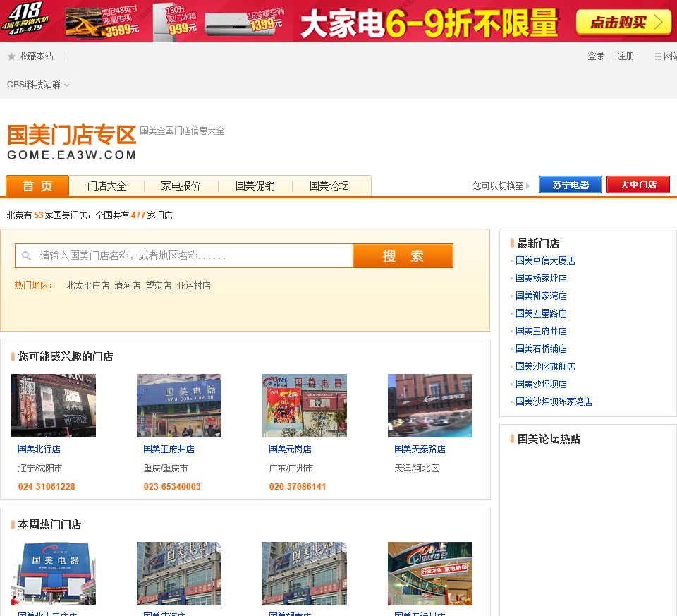The image size is (677, 616).
Task: Open 国美沙坪坝店 in latest stores
Action: click(x=541, y=384)
